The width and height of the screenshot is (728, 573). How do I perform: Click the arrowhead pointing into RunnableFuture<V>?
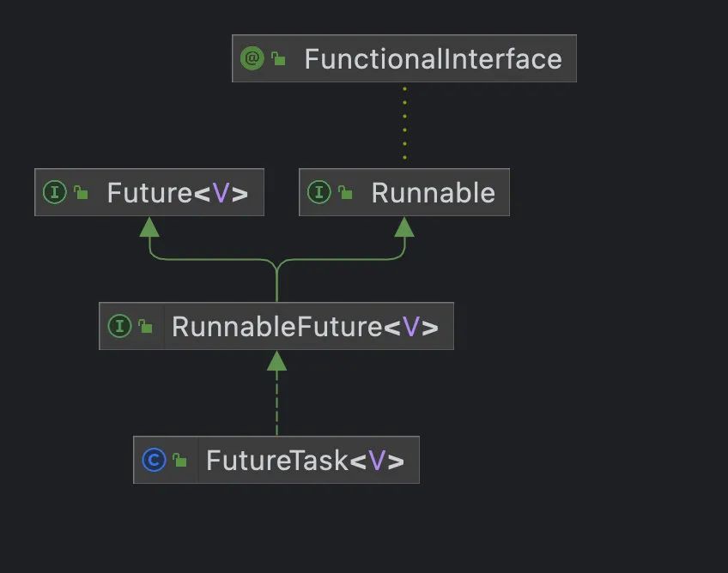276,360
